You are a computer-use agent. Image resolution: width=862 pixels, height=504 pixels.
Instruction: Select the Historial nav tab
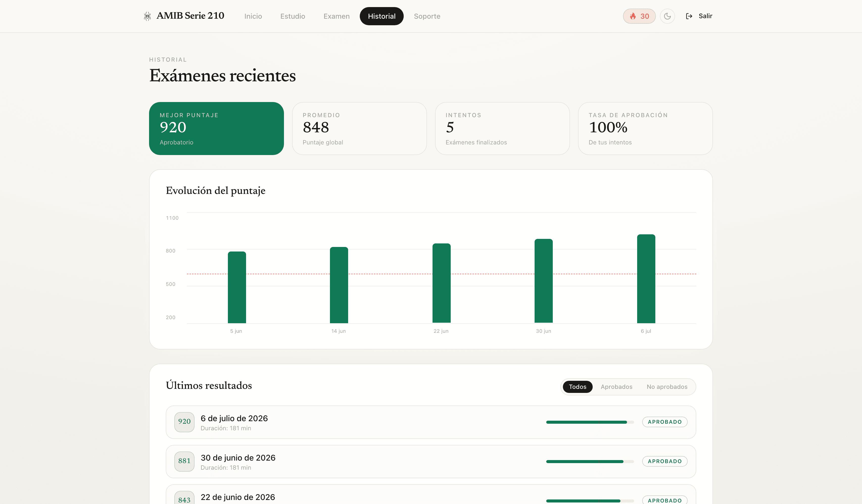click(x=381, y=16)
